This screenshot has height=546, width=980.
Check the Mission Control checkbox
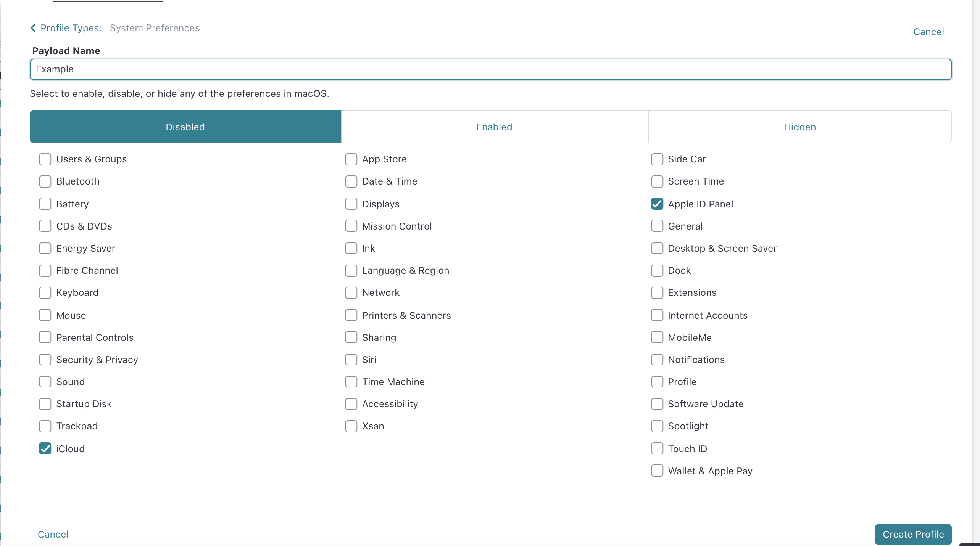coord(351,226)
